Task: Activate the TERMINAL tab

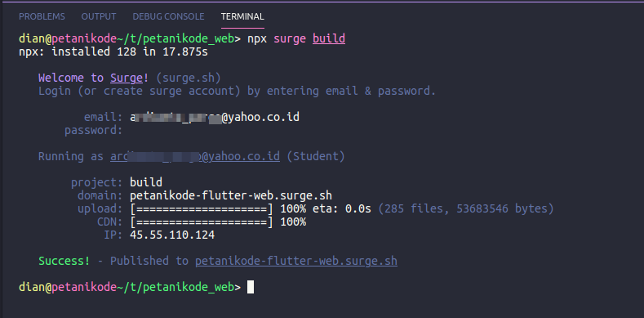Action: [x=242, y=16]
